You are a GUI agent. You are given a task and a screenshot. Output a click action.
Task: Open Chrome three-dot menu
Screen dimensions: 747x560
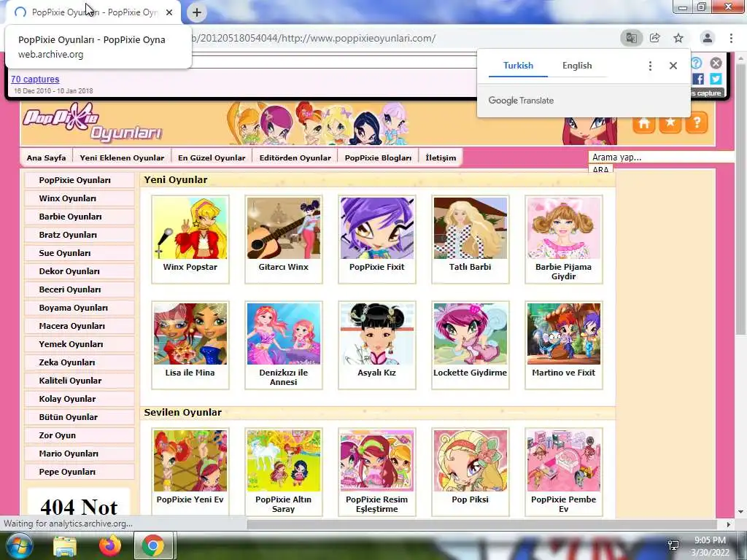click(731, 38)
